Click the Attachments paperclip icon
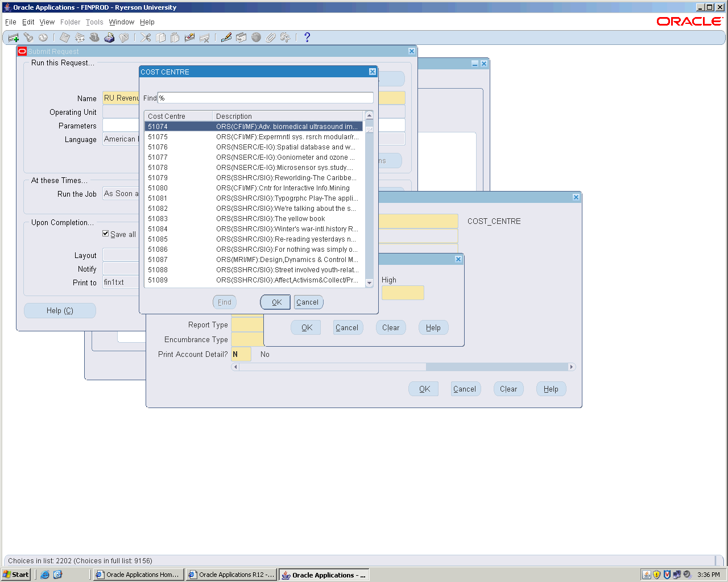This screenshot has height=582, width=728. [271, 38]
